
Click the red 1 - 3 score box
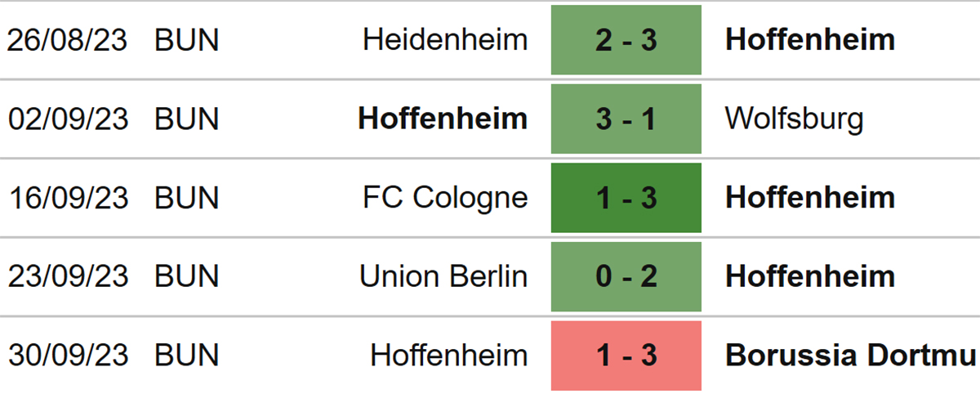coord(626,356)
